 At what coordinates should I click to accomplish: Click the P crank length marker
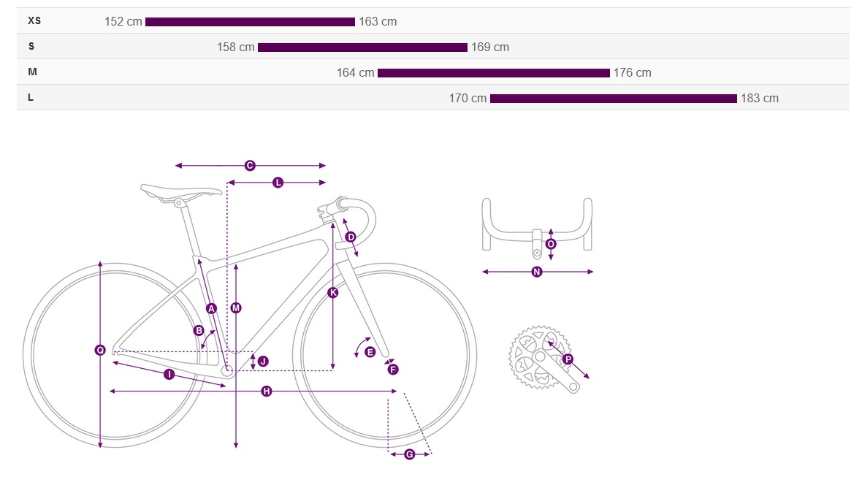point(568,359)
